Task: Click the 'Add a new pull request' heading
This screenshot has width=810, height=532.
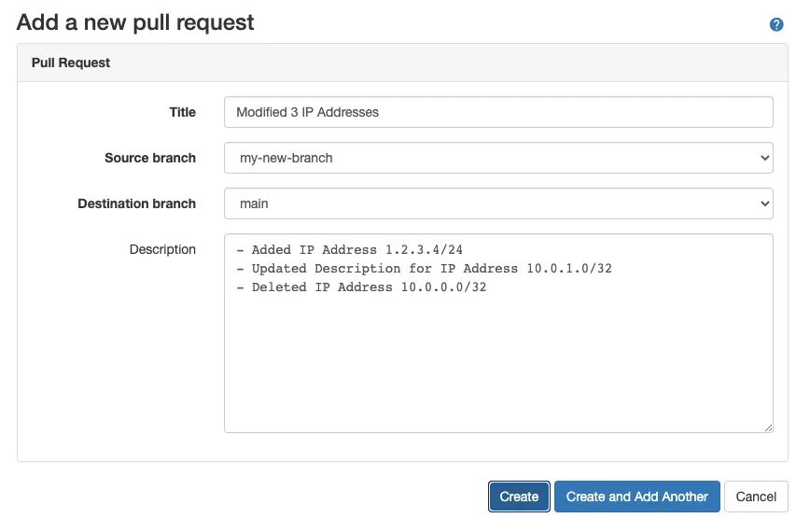Action: click(x=135, y=22)
